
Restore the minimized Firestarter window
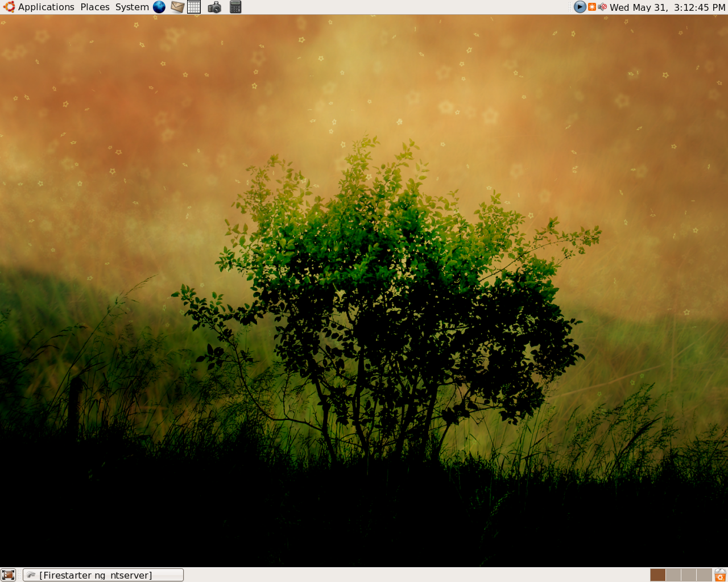pyautogui.click(x=103, y=575)
